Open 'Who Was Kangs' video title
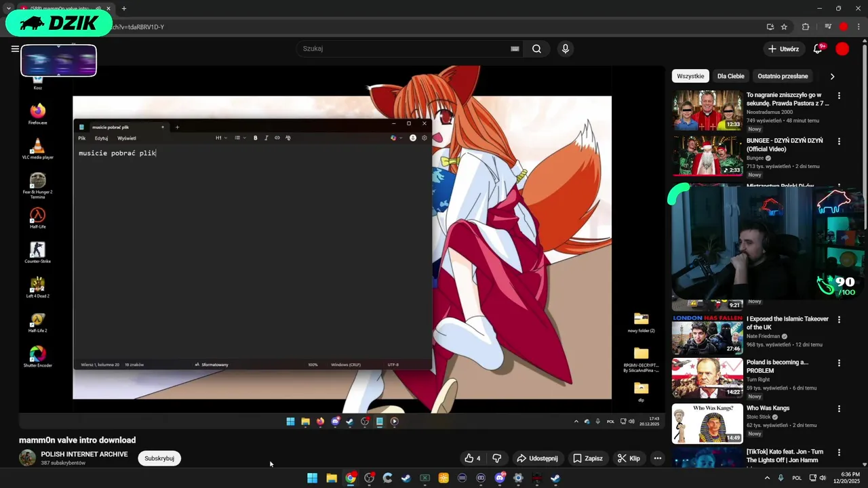Image resolution: width=868 pixels, height=488 pixels. [768, 408]
